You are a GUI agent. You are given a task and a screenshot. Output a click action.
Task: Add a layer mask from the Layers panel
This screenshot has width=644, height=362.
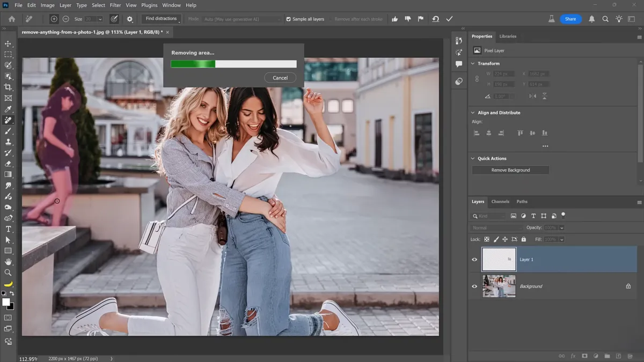584,356
